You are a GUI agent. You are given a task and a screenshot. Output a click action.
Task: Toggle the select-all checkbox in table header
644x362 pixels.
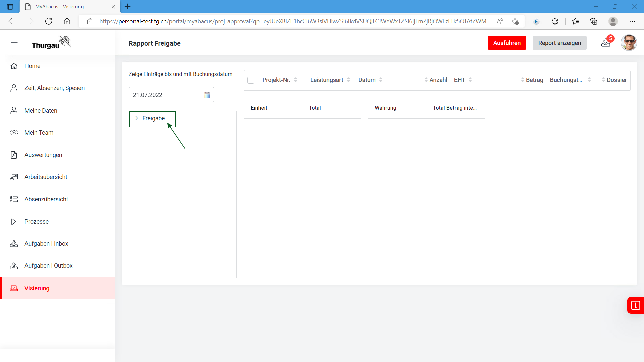(x=251, y=80)
